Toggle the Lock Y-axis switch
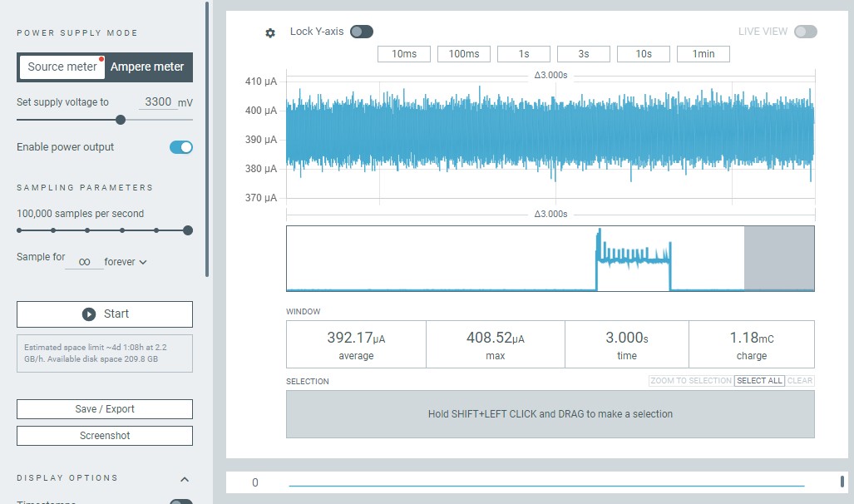Viewport: 854px width, 504px height. 362,32
